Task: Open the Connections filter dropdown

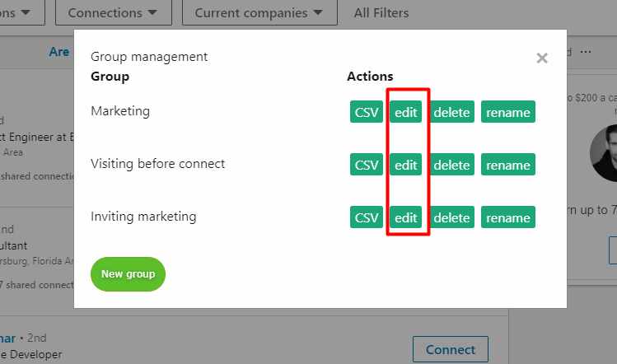Action: [114, 12]
